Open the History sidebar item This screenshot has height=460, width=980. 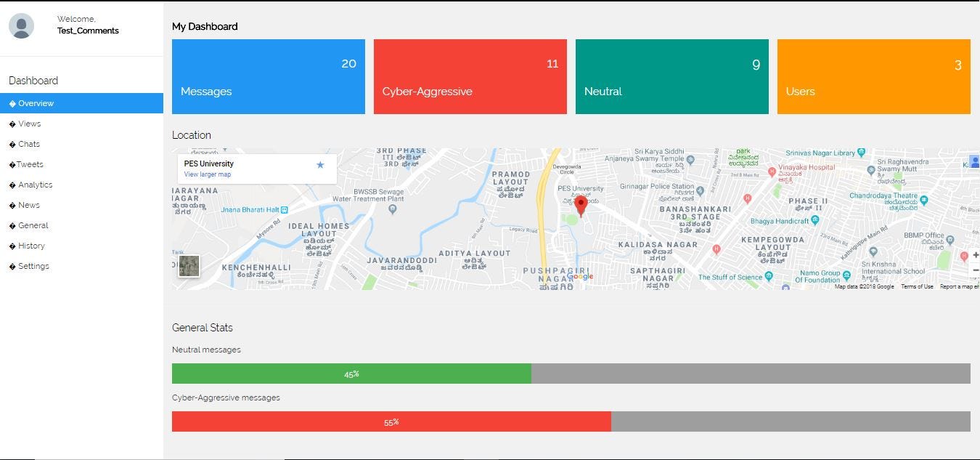(x=81, y=246)
